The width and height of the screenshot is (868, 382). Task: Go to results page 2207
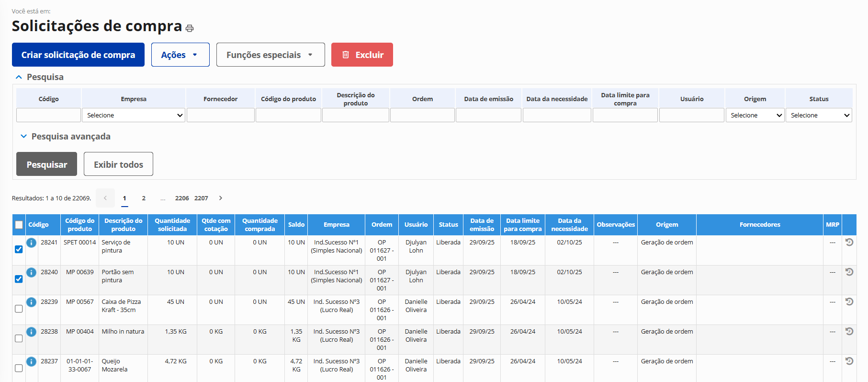tap(201, 198)
